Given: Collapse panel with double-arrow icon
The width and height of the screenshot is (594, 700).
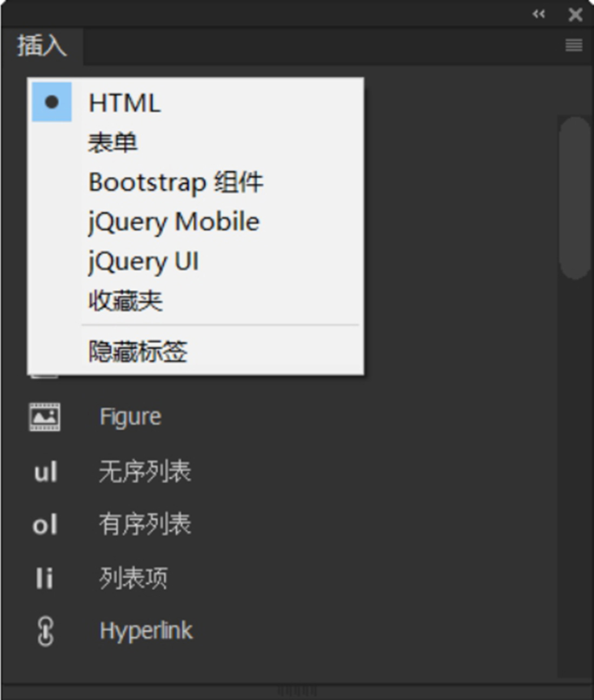Looking at the screenshot, I should pyautogui.click(x=538, y=14).
